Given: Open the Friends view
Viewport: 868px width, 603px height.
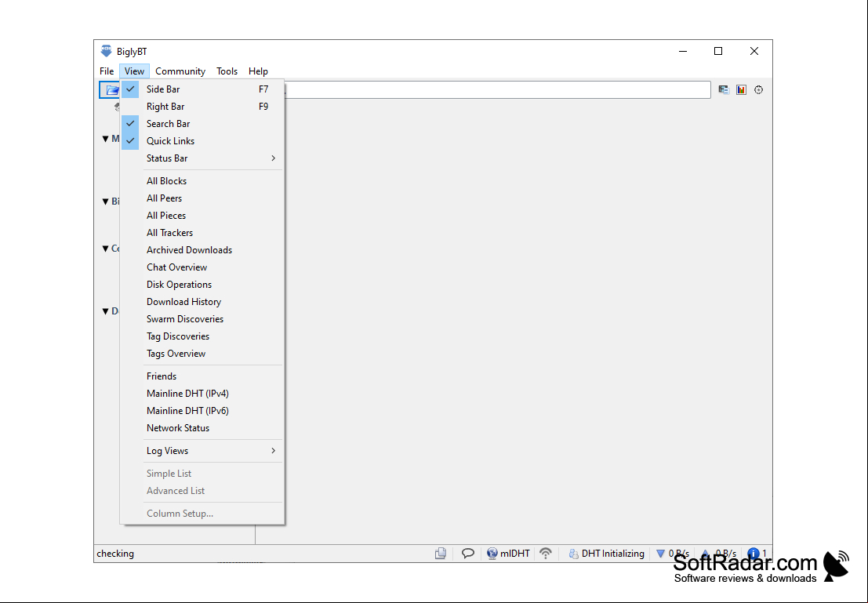Looking at the screenshot, I should pyautogui.click(x=202, y=376).
